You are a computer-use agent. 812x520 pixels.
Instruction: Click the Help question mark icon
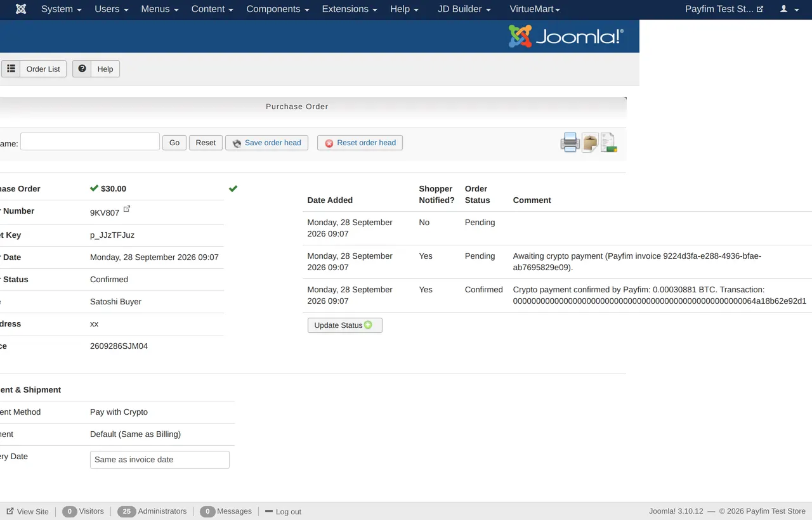pyautogui.click(x=82, y=68)
